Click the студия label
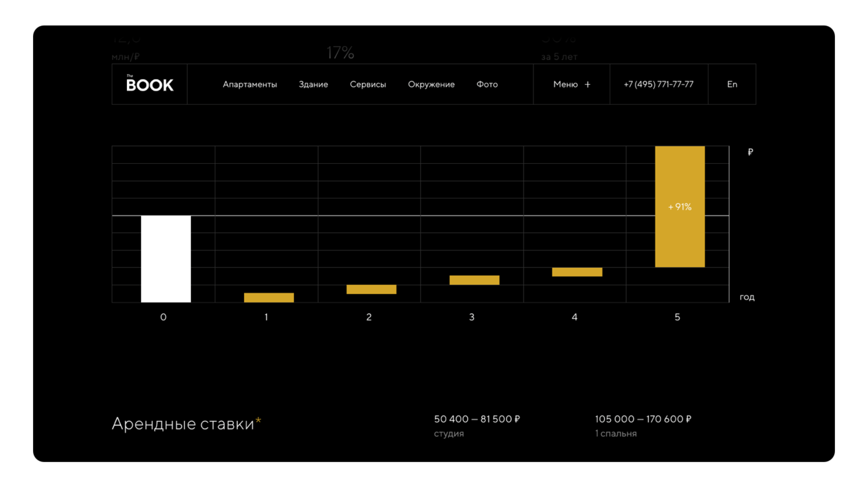The image size is (868, 488). pos(449,434)
